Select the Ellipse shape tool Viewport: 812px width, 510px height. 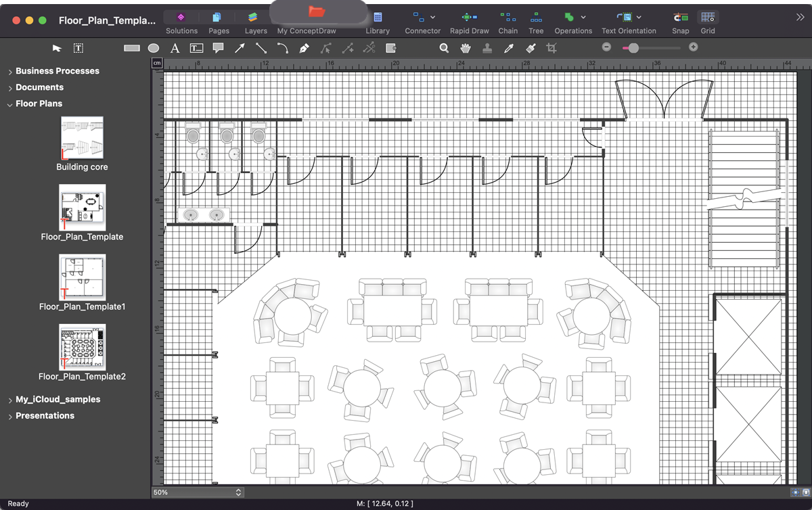click(154, 48)
